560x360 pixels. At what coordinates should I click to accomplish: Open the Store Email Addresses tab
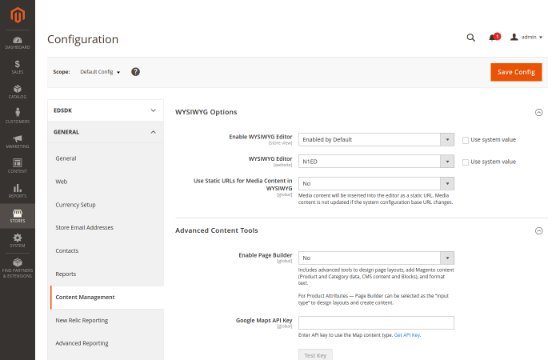(84, 228)
